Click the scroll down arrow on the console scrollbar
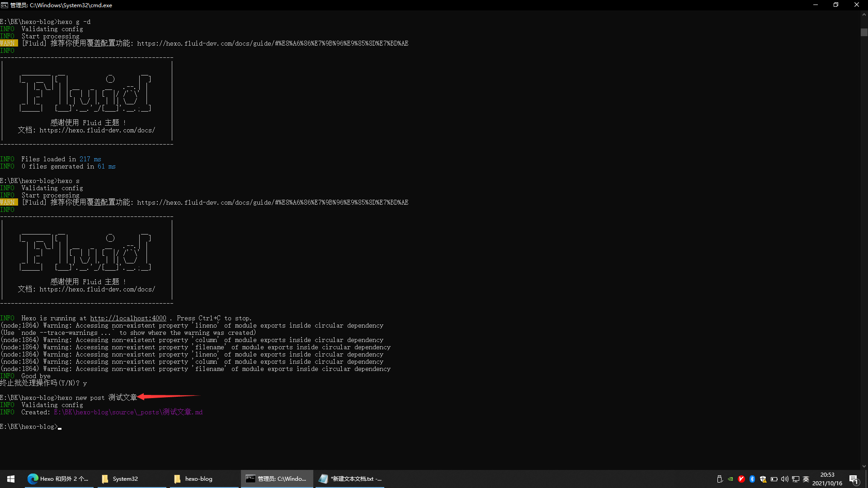The height and width of the screenshot is (488, 868). [x=864, y=466]
